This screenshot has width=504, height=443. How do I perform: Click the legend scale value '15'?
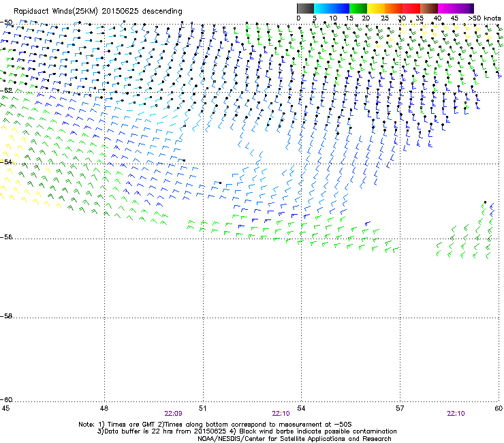point(349,18)
